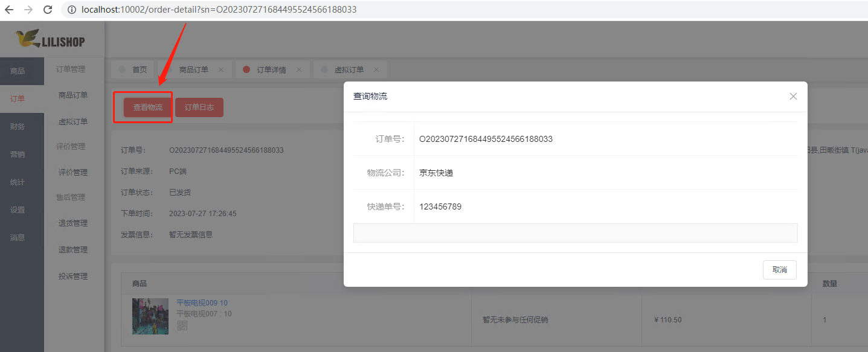
Task: Switch to the 订单详情 tab
Action: [x=271, y=69]
